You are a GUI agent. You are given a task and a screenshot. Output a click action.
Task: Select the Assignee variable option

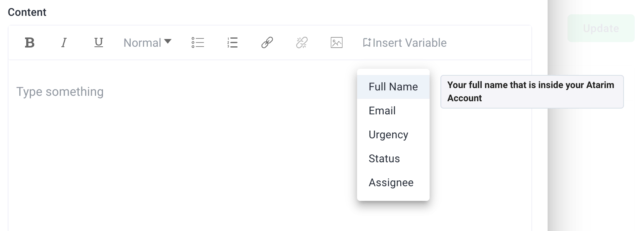click(393, 183)
